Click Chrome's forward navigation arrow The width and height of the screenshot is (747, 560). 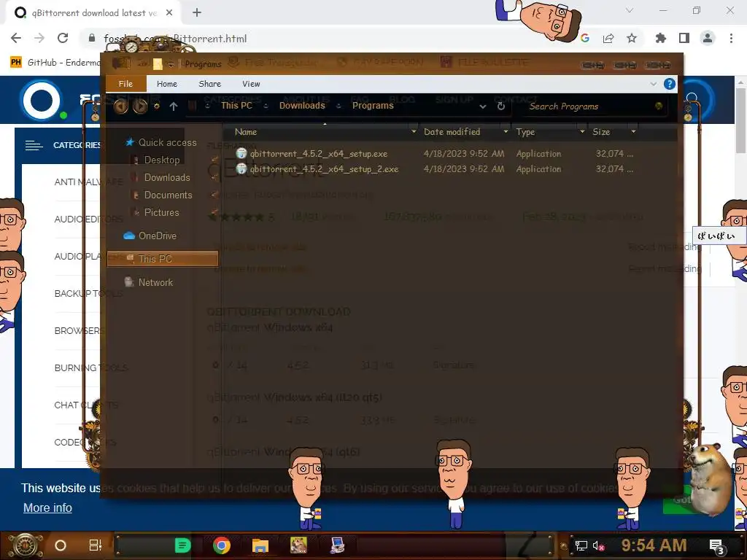point(39,38)
